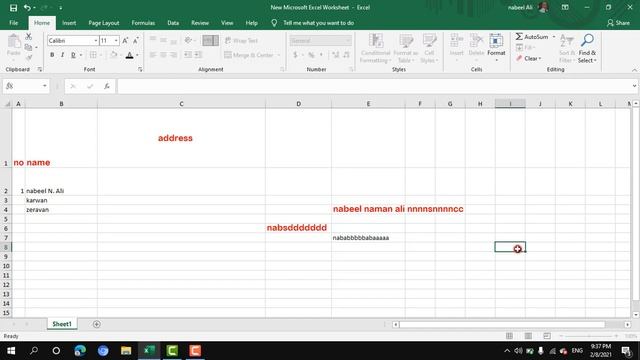Switch to the View tab

[227, 23]
